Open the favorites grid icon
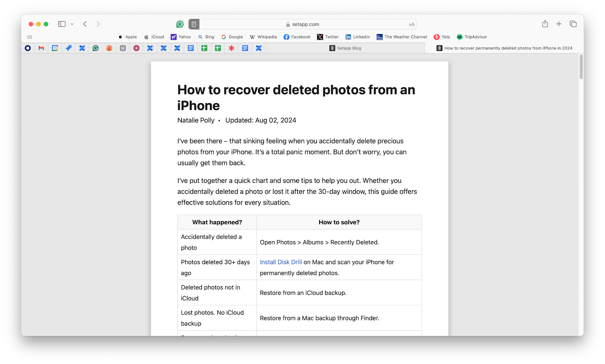Image resolution: width=605 pixels, height=364 pixels. (30, 37)
